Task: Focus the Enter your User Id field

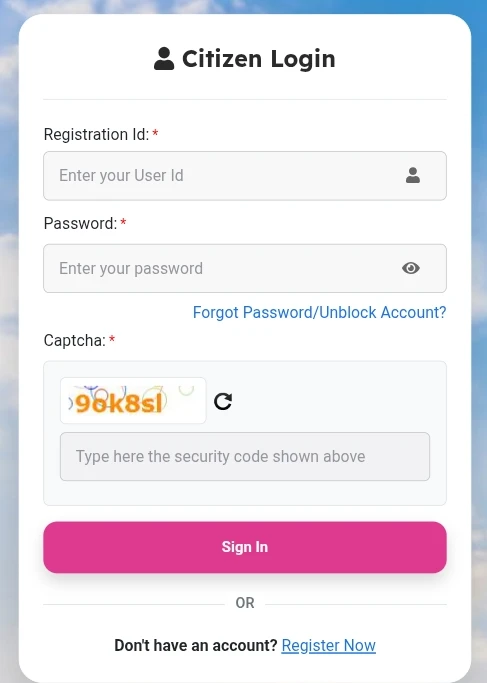Action: pos(245,176)
